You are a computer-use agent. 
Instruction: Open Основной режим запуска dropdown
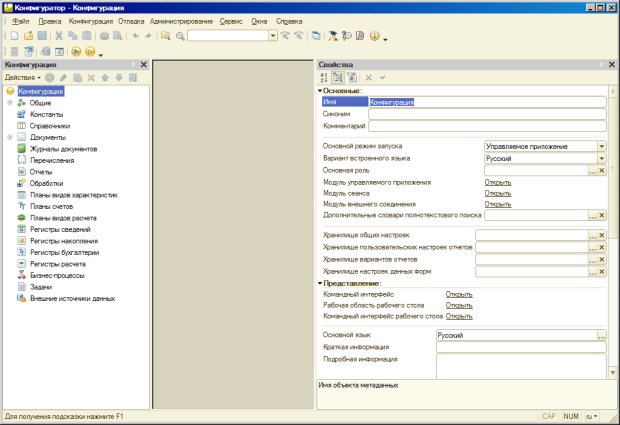tap(602, 146)
